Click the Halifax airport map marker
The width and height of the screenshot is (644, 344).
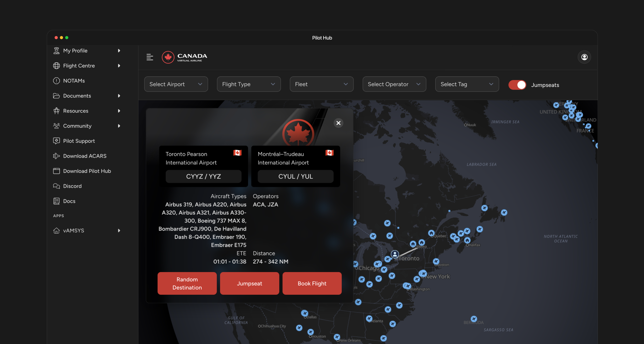click(467, 240)
